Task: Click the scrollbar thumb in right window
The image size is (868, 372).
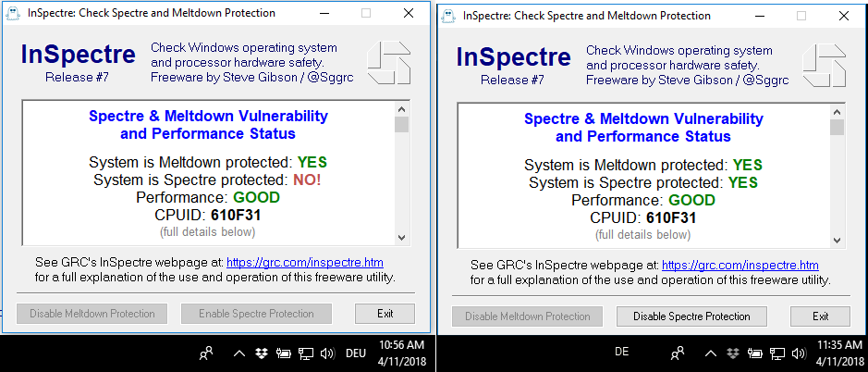Action: point(837,127)
